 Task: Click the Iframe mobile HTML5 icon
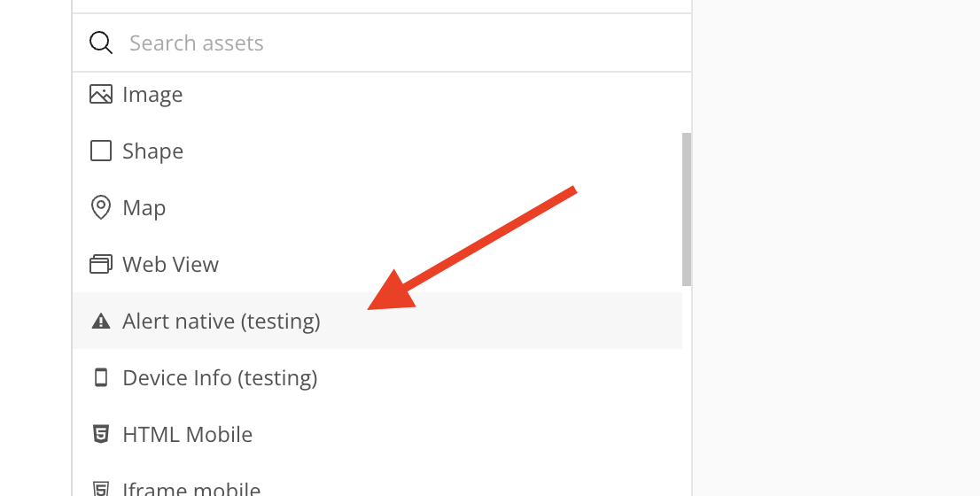101,488
